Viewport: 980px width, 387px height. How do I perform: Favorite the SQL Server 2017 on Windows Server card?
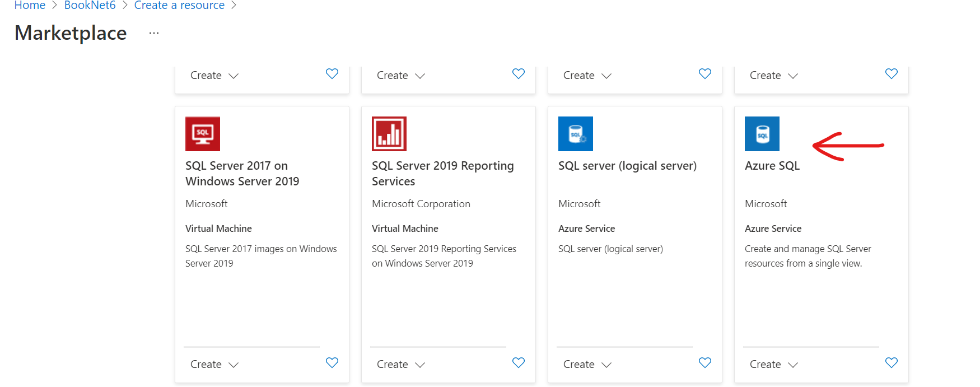coord(332,363)
